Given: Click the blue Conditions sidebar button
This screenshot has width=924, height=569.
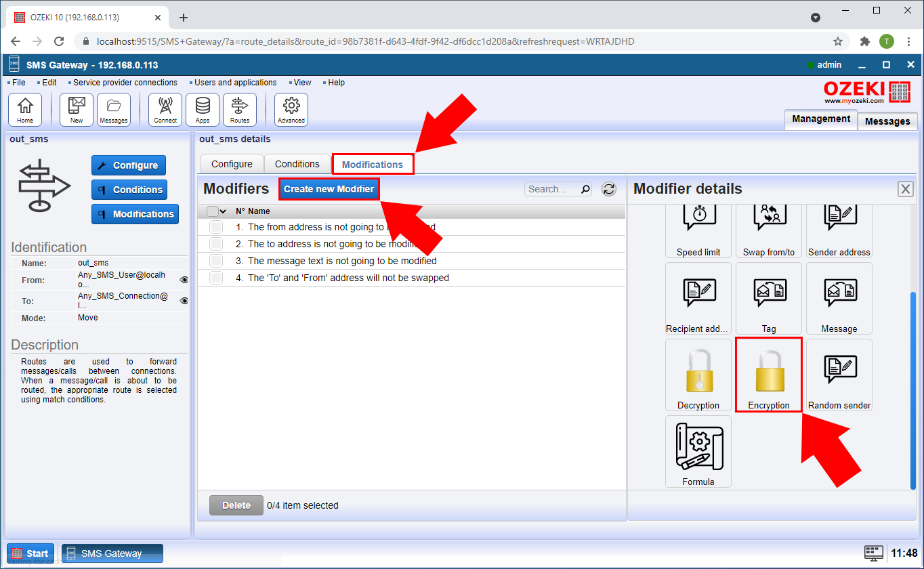Looking at the screenshot, I should point(129,190).
